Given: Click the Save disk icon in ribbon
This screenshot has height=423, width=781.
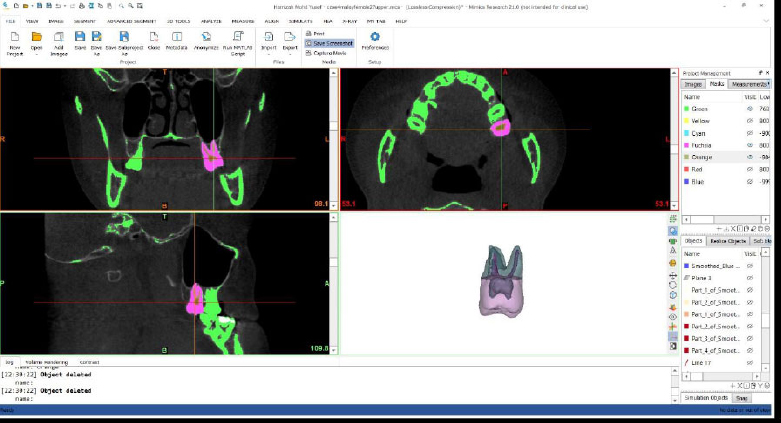Looking at the screenshot, I should (80, 36).
